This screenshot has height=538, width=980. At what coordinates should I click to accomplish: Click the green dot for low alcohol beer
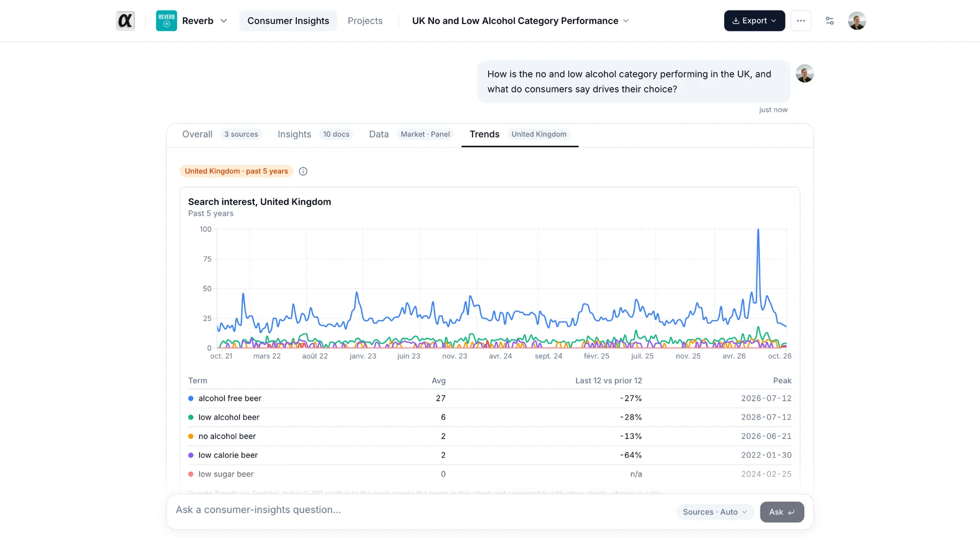191,417
